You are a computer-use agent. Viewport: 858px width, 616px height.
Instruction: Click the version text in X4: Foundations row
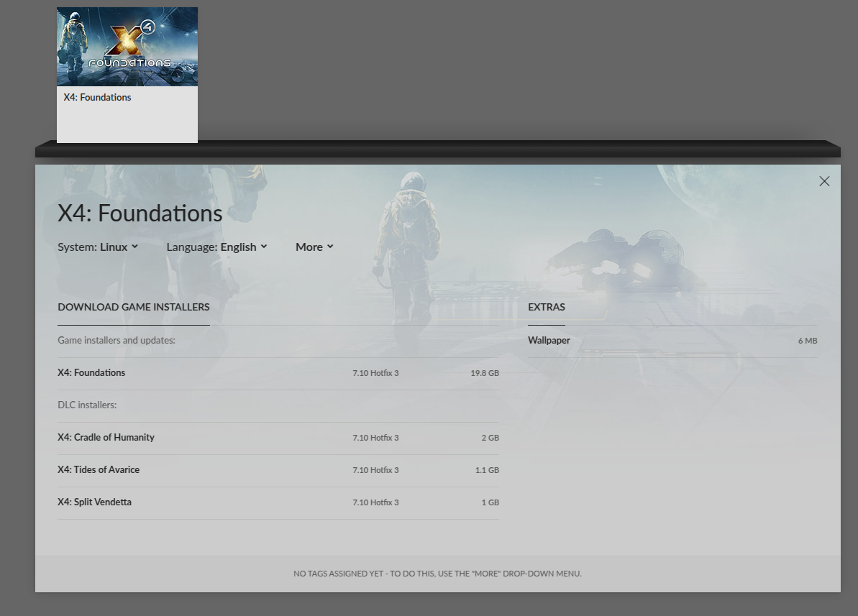point(375,373)
